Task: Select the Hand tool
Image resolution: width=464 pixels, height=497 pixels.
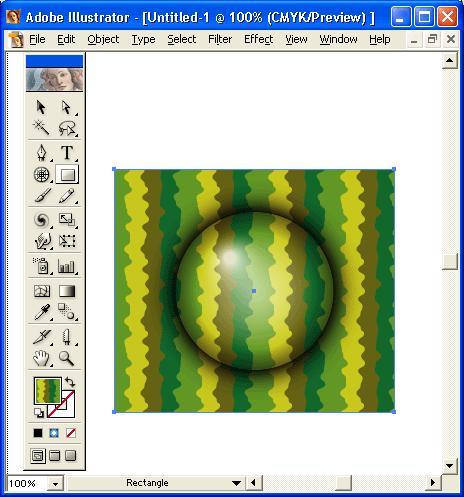Action: [x=42, y=358]
